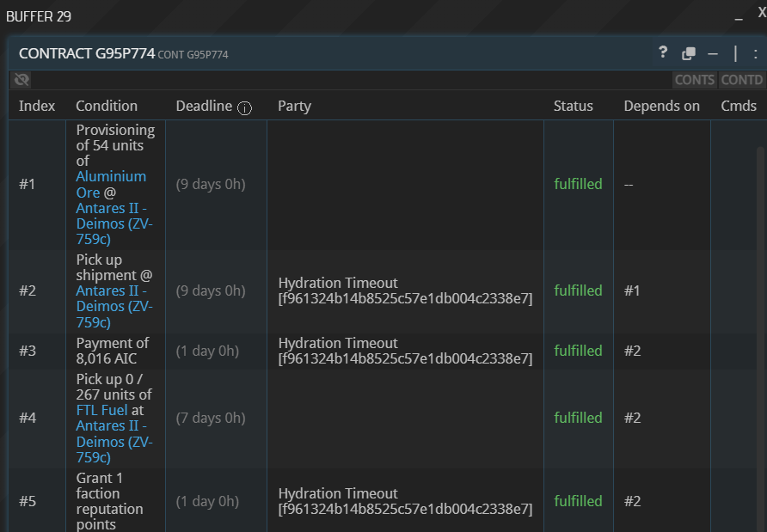Toggle the crossed-out eye visibility icon
The width and height of the screenshot is (767, 532).
(x=21, y=80)
